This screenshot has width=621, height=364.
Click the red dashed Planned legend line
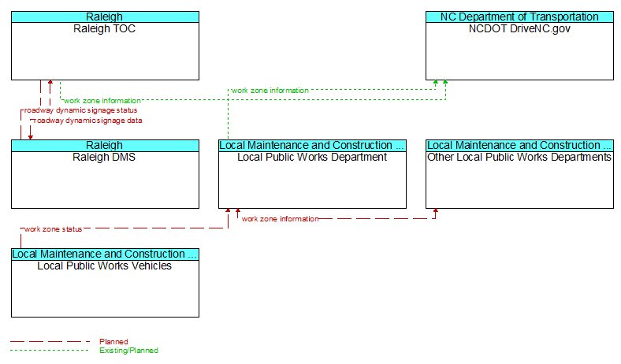tap(50, 341)
